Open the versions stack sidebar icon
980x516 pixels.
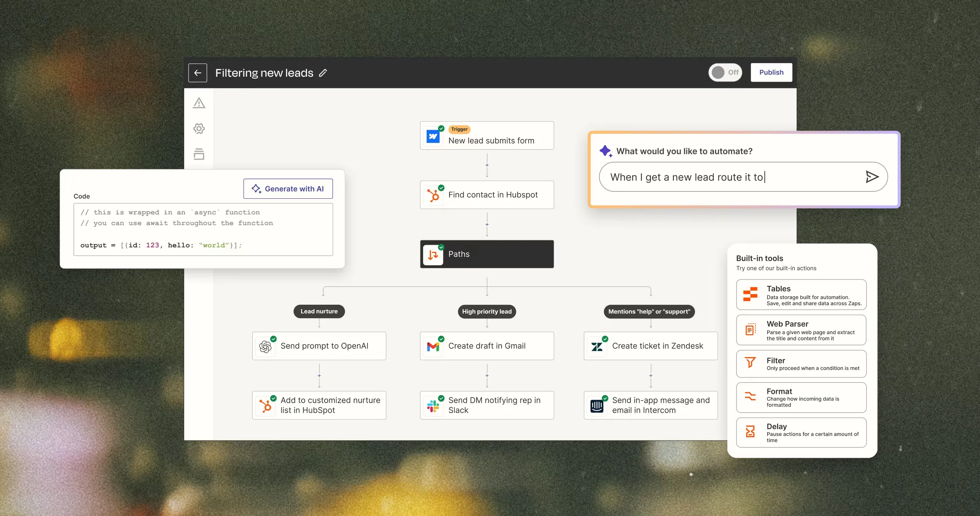[199, 154]
